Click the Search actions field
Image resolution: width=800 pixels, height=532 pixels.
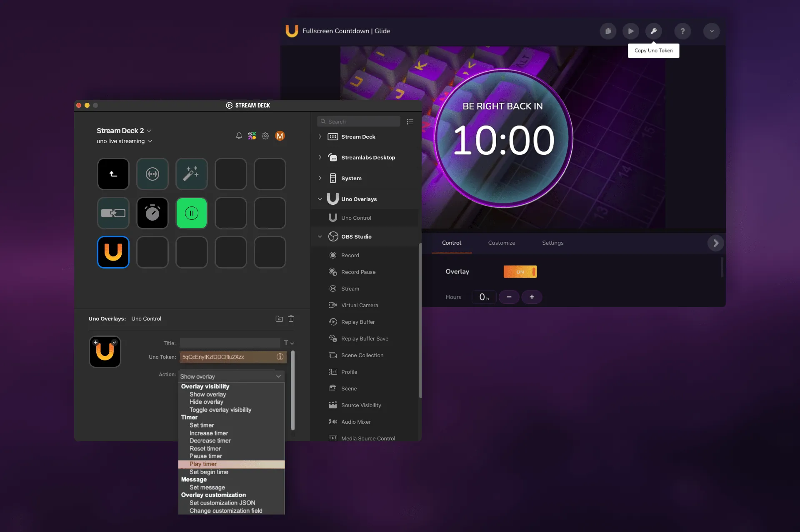point(359,122)
